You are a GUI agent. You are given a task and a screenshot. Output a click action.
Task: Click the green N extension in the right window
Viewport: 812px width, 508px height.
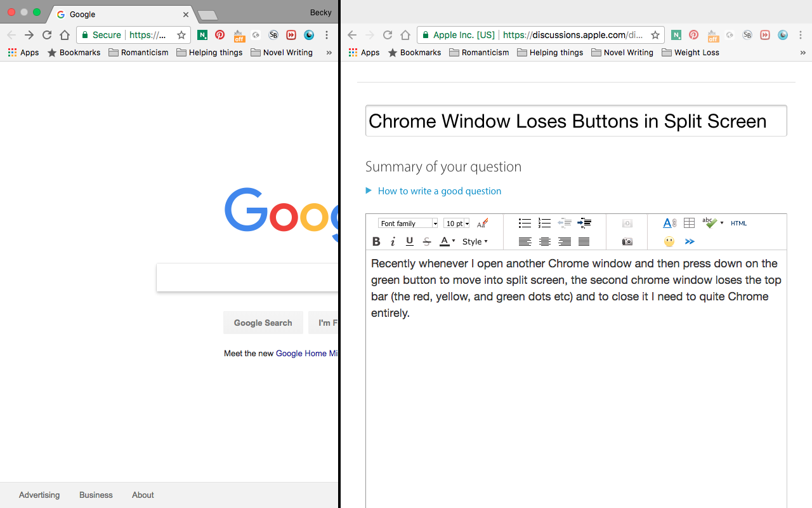pyautogui.click(x=676, y=35)
